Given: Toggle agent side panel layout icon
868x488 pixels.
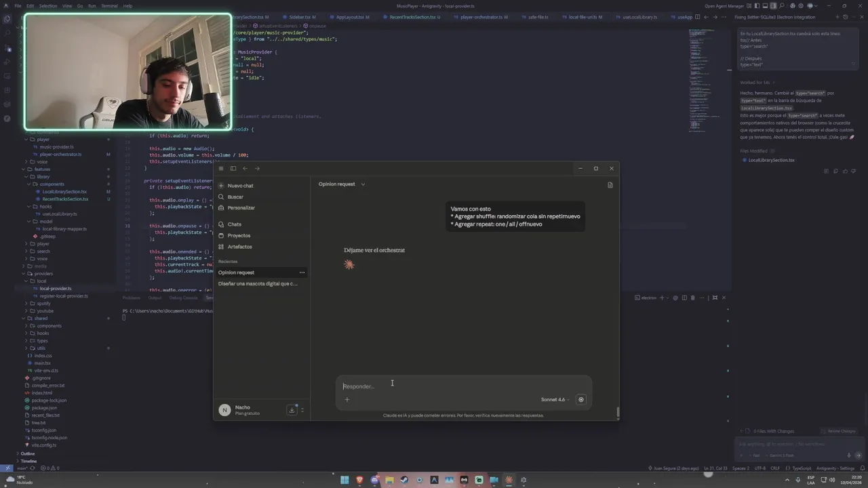Looking at the screenshot, I should click(x=773, y=5).
